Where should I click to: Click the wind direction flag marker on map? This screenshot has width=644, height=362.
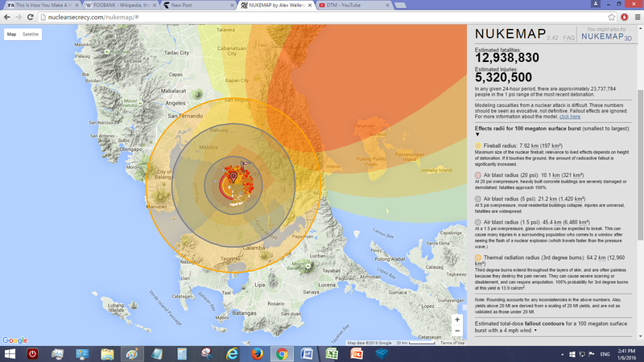(x=245, y=166)
